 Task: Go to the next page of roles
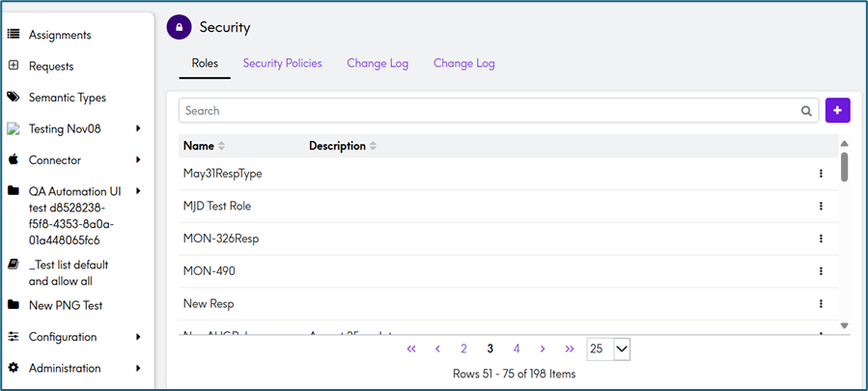click(x=543, y=349)
